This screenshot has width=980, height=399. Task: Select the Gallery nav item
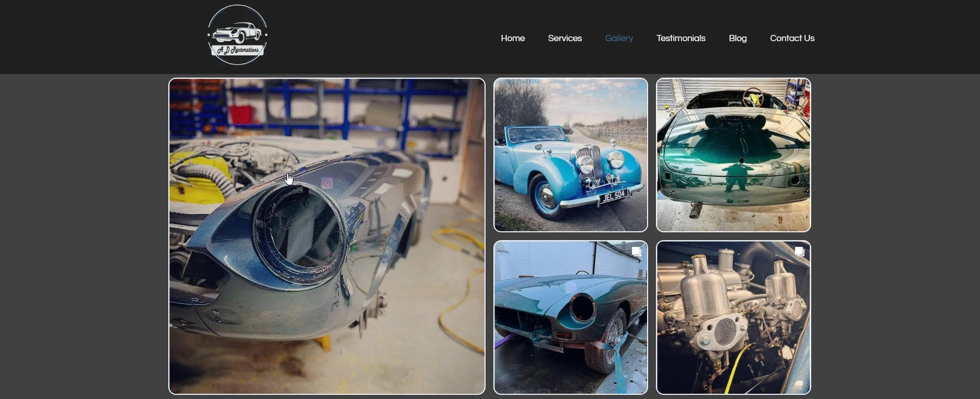tap(619, 38)
